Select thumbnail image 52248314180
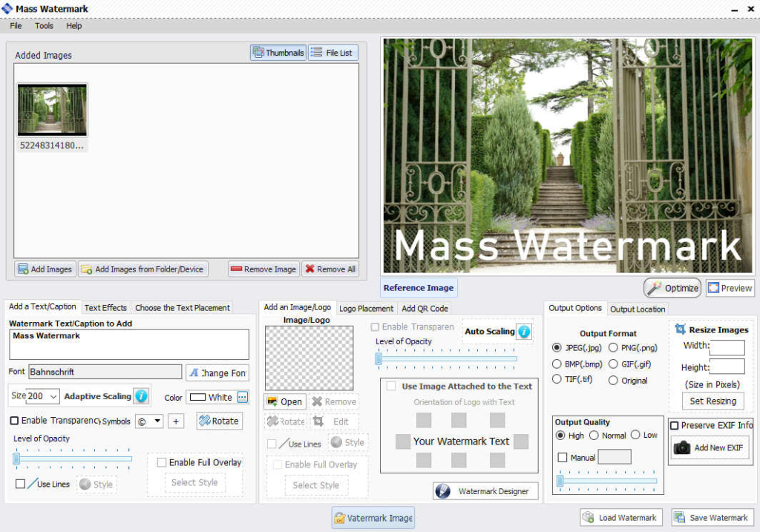The width and height of the screenshot is (760, 532). pyautogui.click(x=52, y=116)
